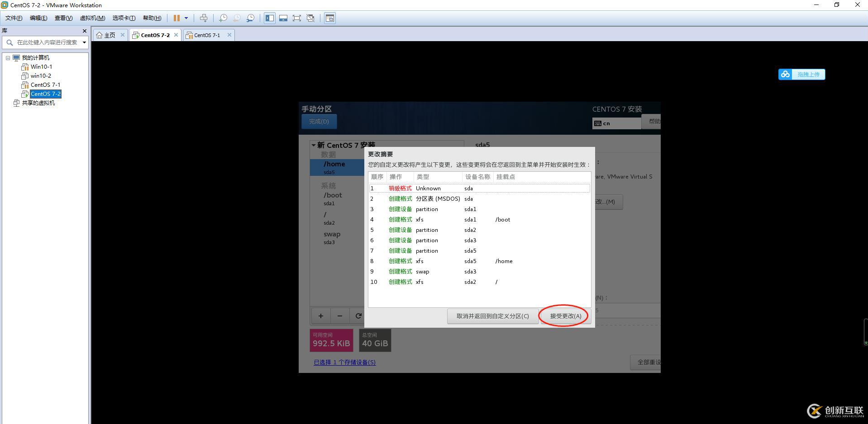Click the 操作 column header

tap(400, 177)
